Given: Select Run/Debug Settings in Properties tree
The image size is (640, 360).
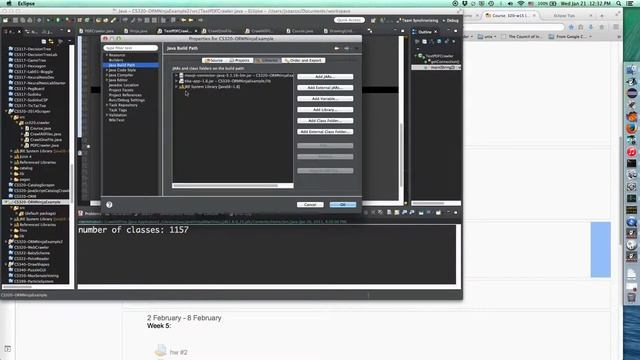Looking at the screenshot, I should click(127, 100).
